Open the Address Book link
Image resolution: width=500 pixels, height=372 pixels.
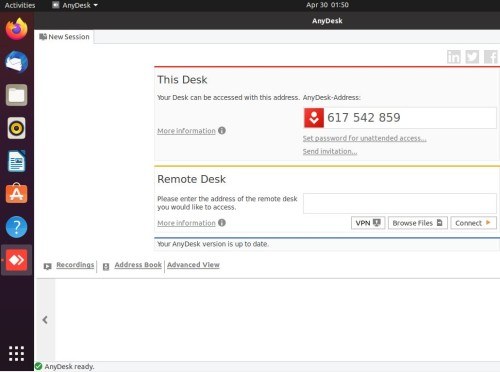(x=138, y=265)
